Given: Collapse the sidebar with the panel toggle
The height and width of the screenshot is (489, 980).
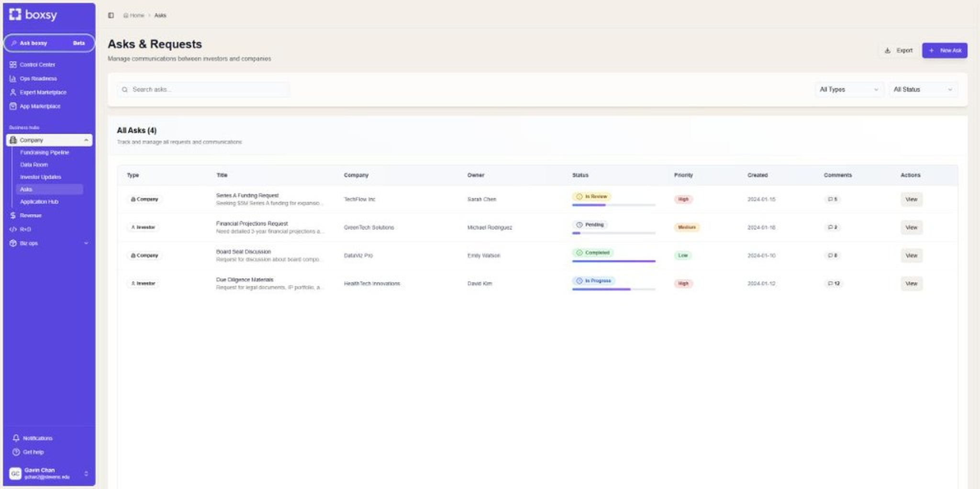Looking at the screenshot, I should coord(111,15).
